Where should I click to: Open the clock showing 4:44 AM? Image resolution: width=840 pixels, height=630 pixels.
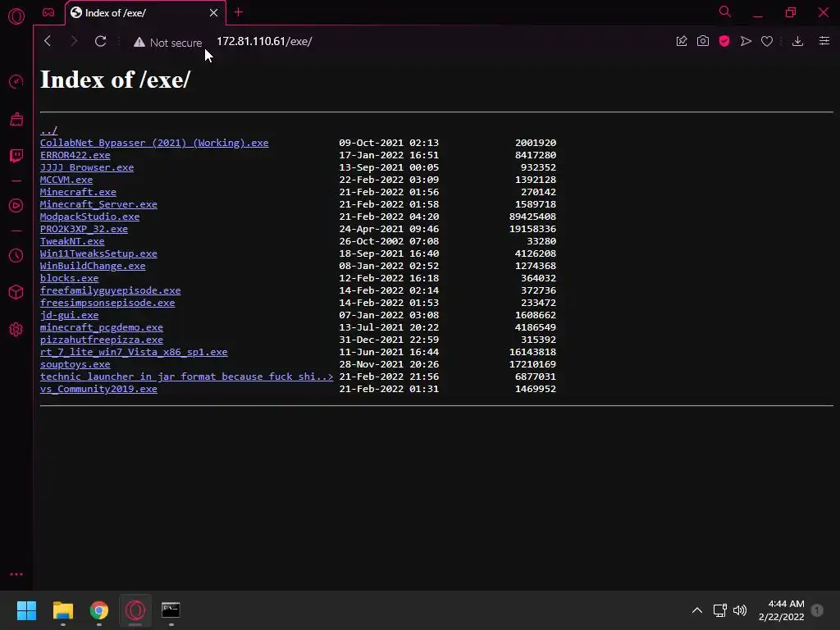point(782,610)
